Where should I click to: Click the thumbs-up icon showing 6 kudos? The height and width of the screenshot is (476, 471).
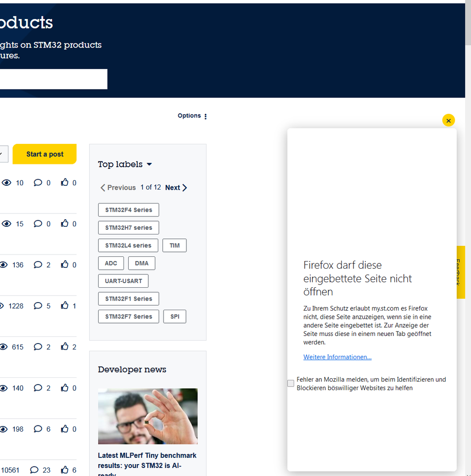64,469
